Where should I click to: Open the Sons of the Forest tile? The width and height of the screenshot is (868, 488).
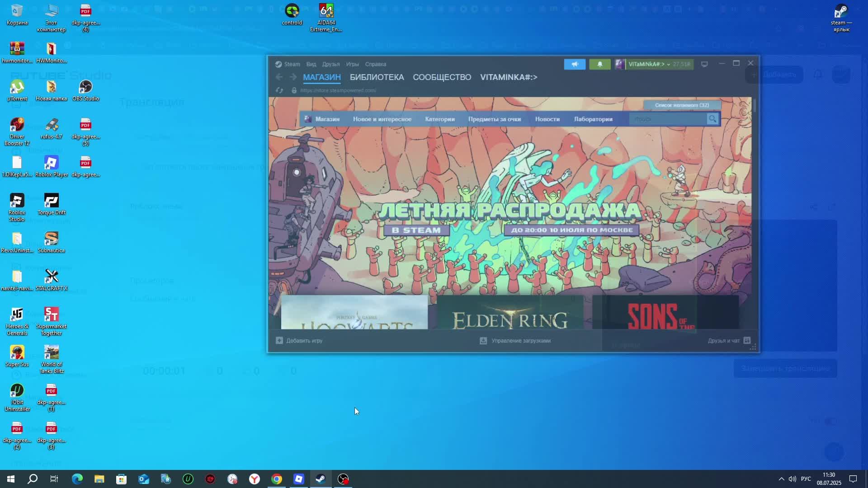(x=665, y=312)
